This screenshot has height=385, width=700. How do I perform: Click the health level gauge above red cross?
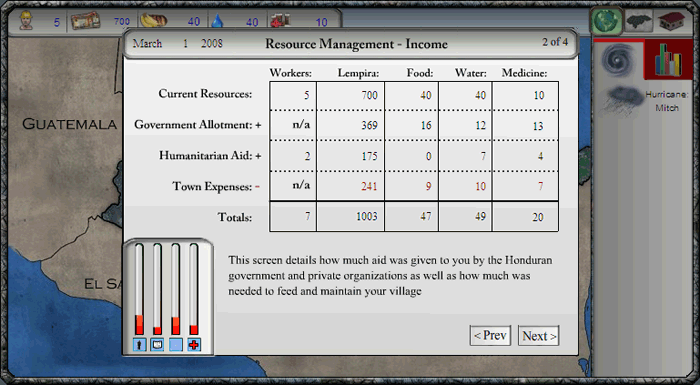(193, 289)
